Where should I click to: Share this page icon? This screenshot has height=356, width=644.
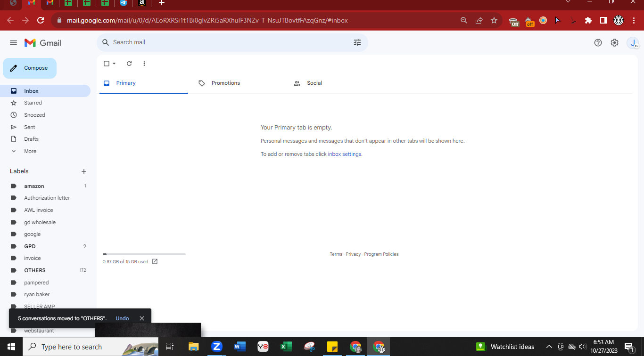(x=479, y=20)
